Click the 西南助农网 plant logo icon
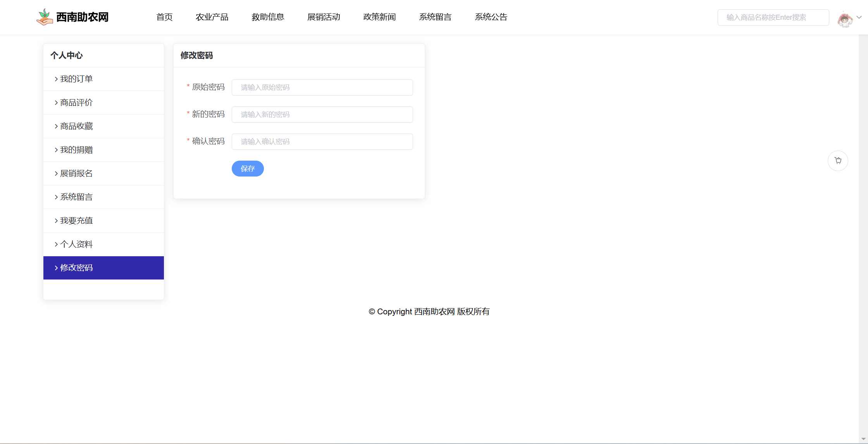 pos(45,17)
